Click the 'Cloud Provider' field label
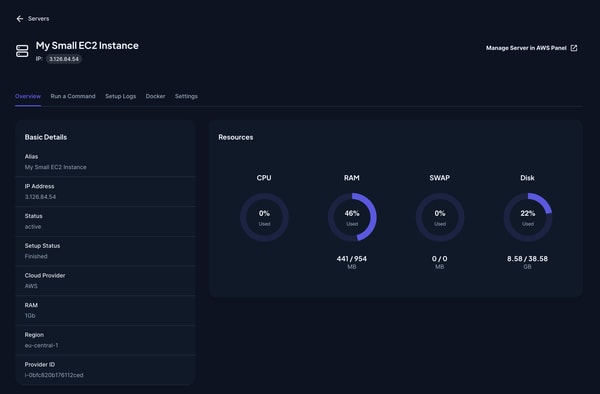Screen dimensions: 600x394 [45, 275]
